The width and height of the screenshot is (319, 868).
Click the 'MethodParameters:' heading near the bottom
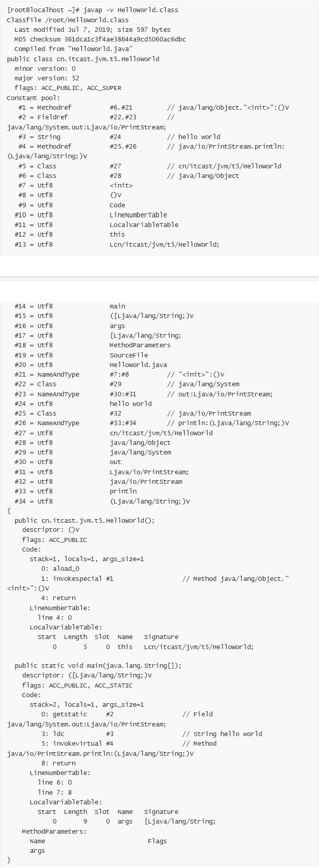click(54, 832)
